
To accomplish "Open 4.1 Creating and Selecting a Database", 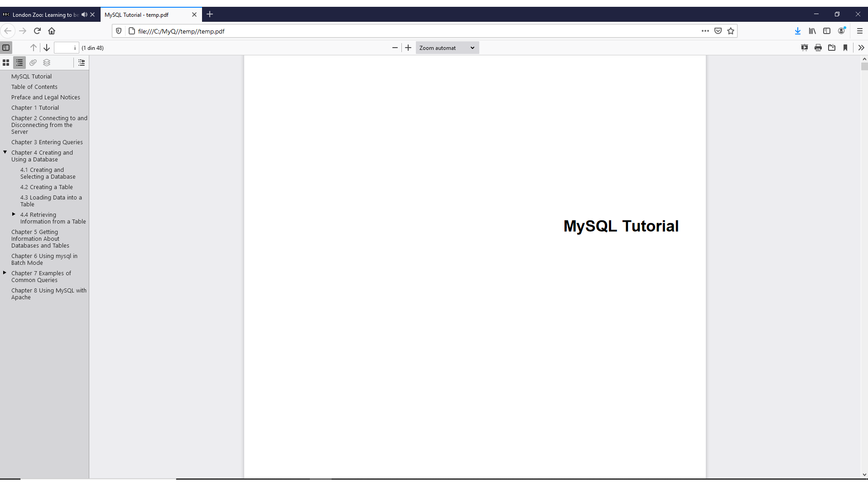I will [x=48, y=173].
